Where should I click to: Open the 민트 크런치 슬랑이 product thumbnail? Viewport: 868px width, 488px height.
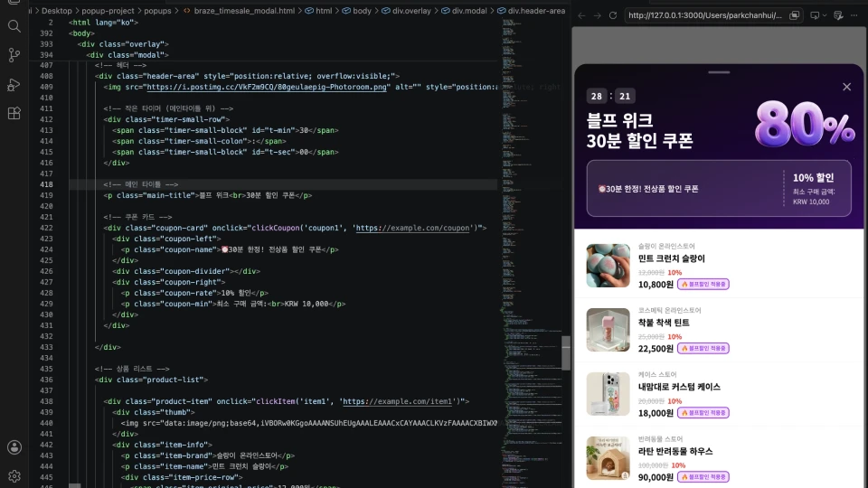(x=608, y=266)
